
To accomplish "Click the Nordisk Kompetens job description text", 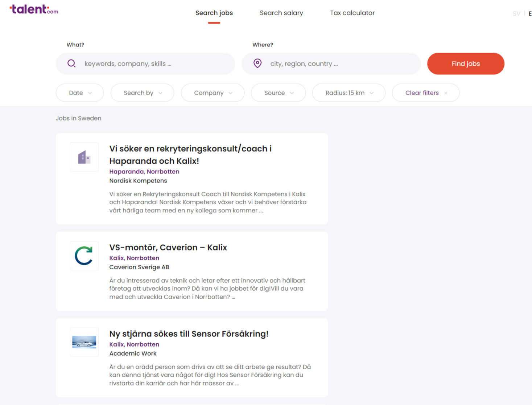I will tap(208, 202).
